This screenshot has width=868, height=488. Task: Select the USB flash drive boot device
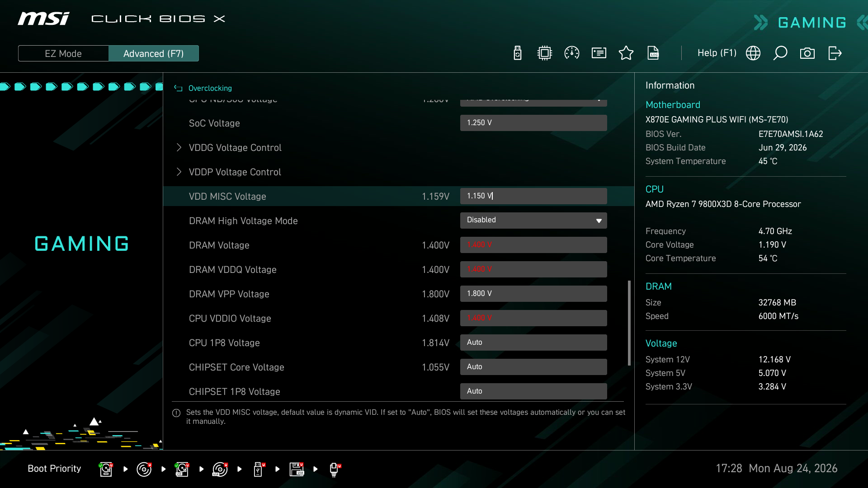[x=259, y=469]
